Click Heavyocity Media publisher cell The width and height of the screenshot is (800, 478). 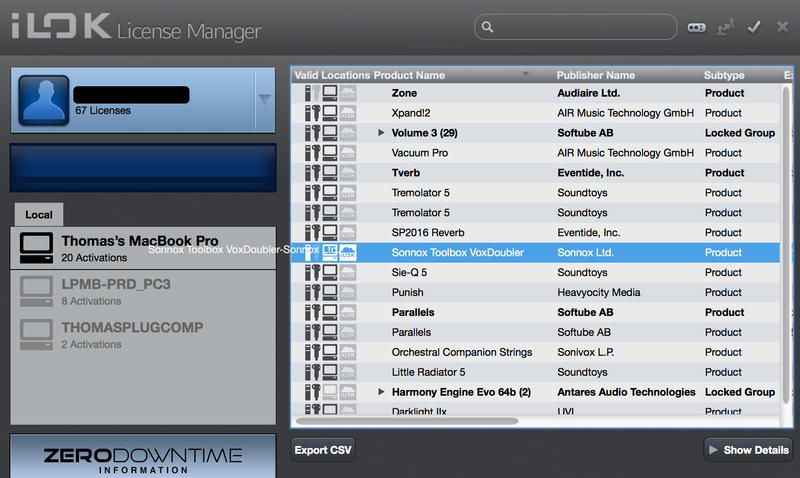tap(598, 292)
